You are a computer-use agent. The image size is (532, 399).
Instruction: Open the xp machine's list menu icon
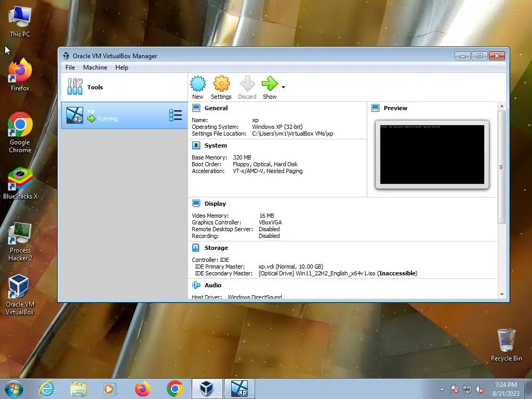(x=176, y=115)
